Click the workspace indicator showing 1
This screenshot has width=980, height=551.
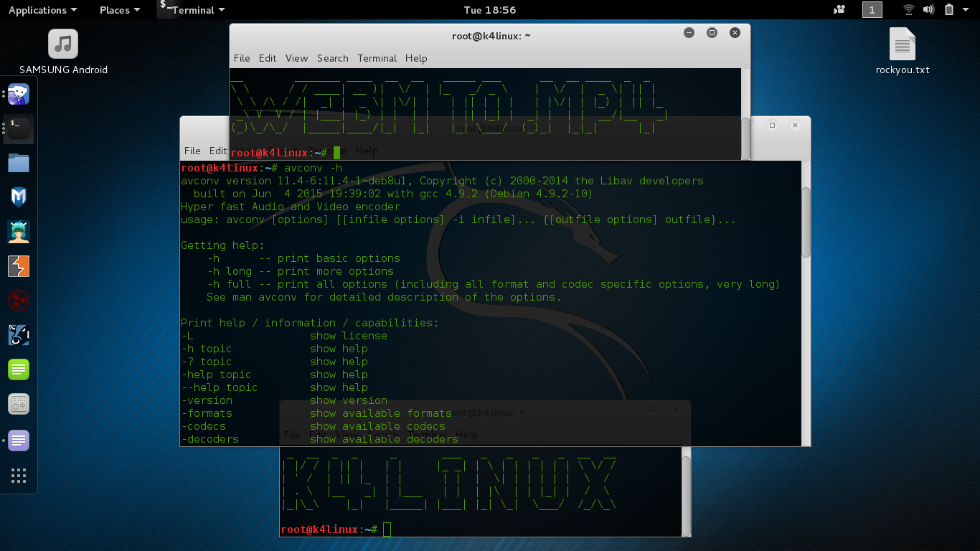click(x=872, y=10)
